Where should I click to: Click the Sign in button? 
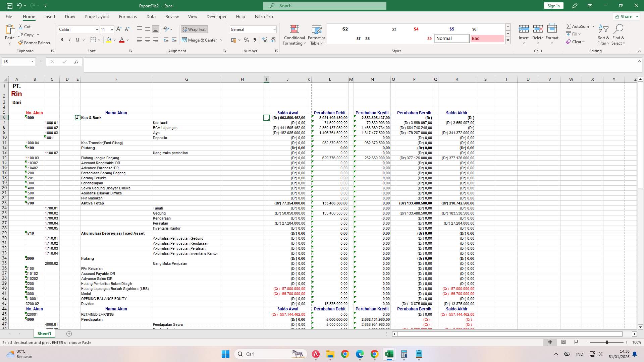pos(553,6)
